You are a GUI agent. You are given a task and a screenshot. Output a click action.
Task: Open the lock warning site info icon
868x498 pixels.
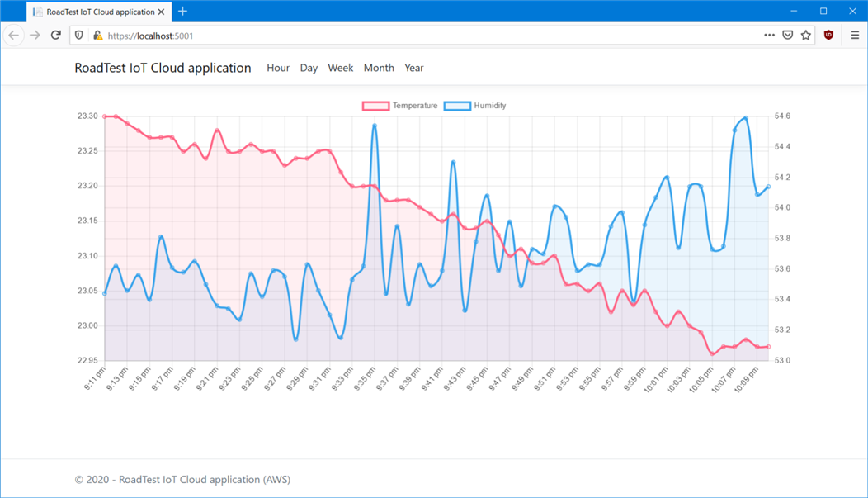tap(97, 36)
